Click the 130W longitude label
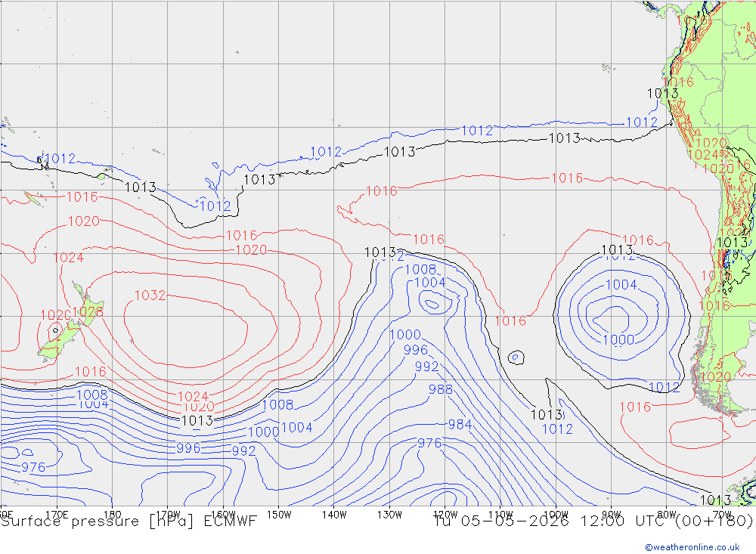The height and width of the screenshot is (554, 756). coord(389,515)
